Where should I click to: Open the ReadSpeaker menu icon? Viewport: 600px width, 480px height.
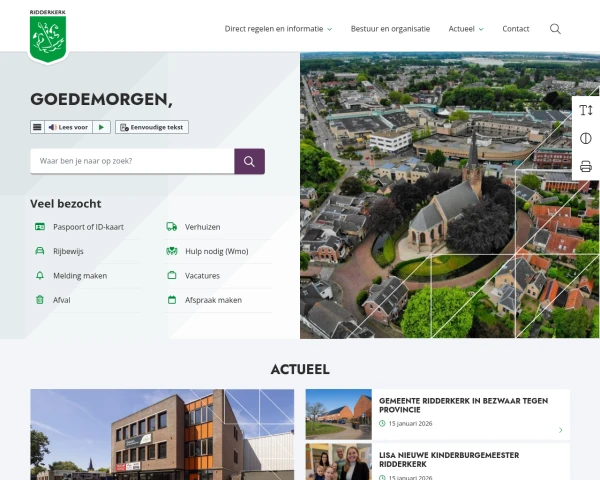tap(37, 127)
